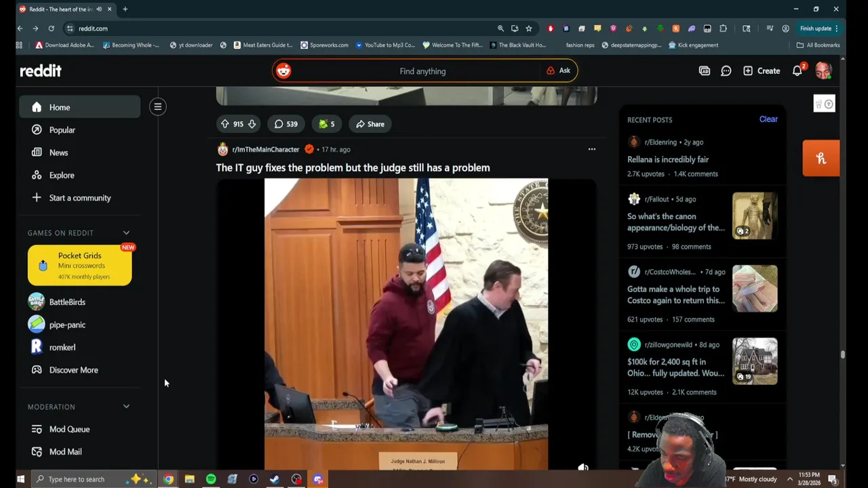
Task: Close the Reddit browser tab
Action: [x=109, y=9]
